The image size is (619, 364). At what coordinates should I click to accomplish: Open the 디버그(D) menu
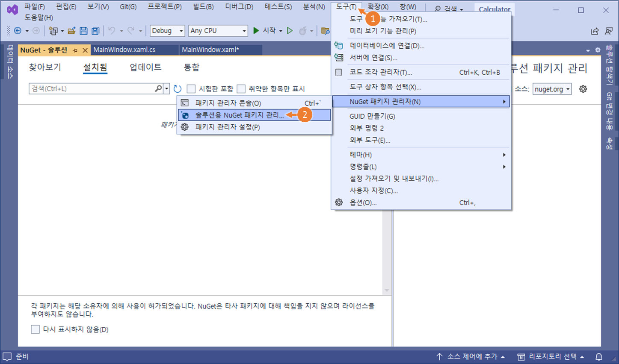(x=239, y=7)
